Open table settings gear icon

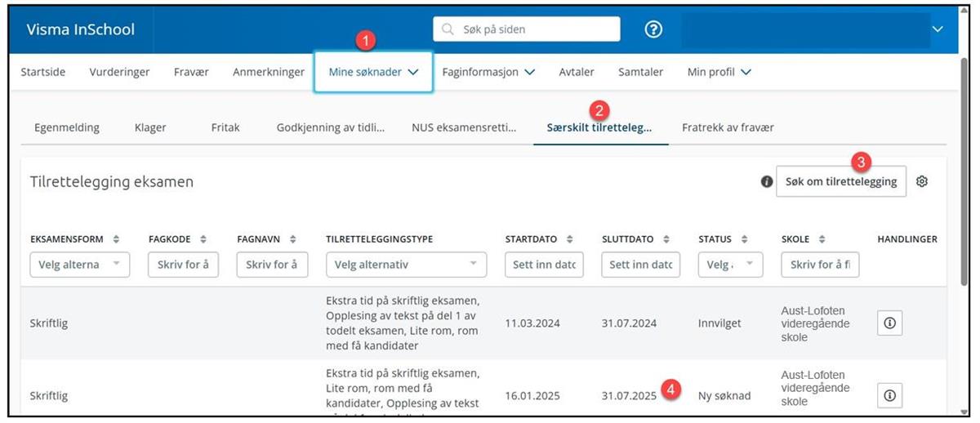[922, 181]
